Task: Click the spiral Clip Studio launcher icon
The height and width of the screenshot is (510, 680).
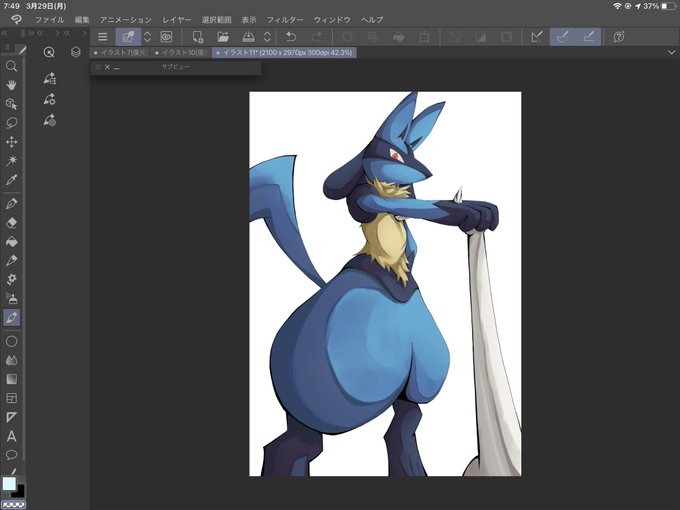Action: 166,37
